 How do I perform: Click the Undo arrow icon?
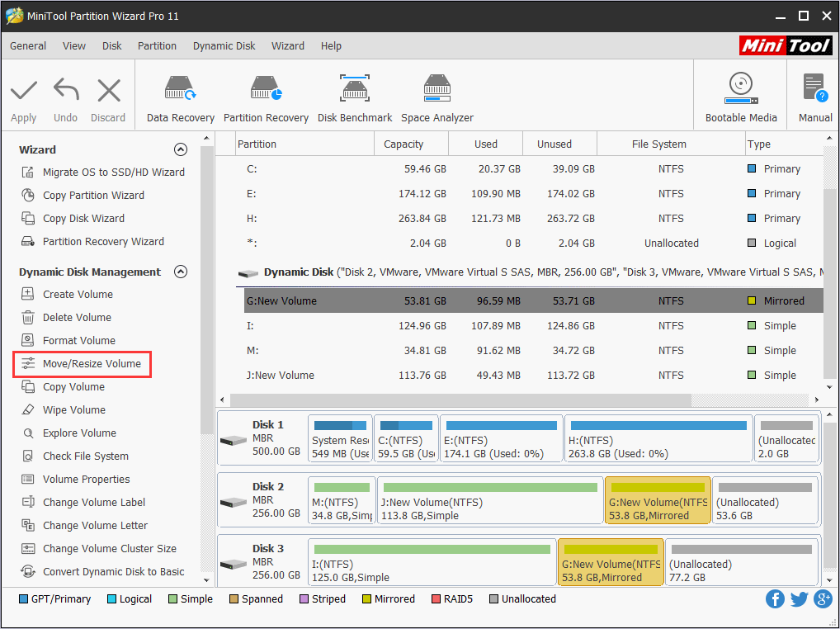click(x=66, y=90)
